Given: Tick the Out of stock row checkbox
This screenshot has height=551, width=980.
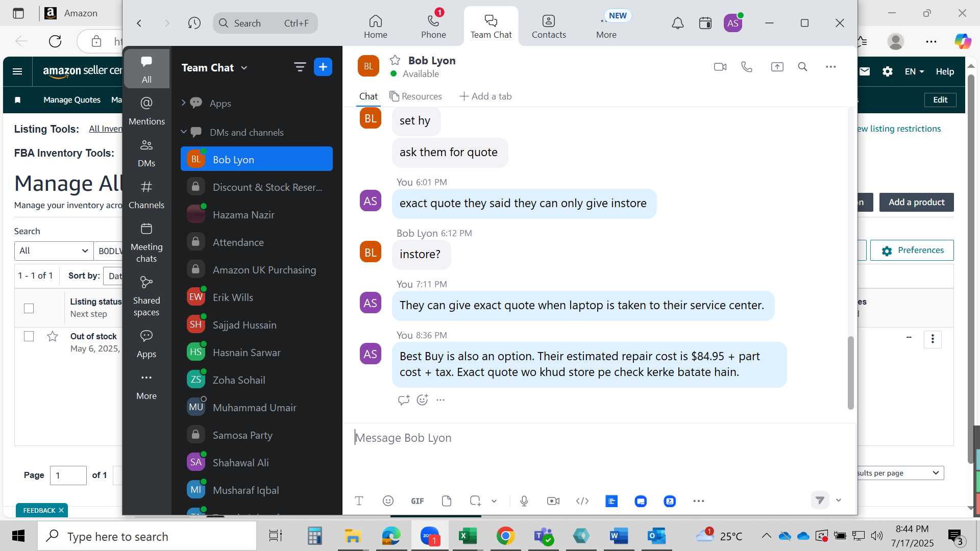Looking at the screenshot, I should [29, 336].
